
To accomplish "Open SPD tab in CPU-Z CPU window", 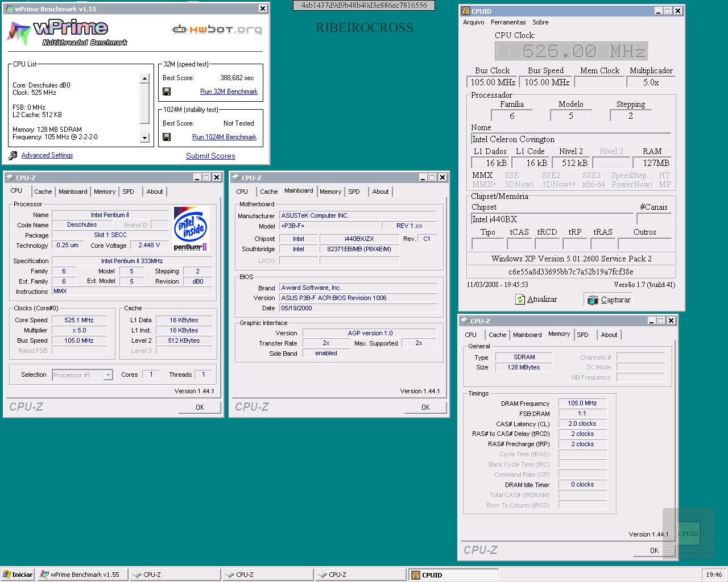I will click(x=129, y=192).
